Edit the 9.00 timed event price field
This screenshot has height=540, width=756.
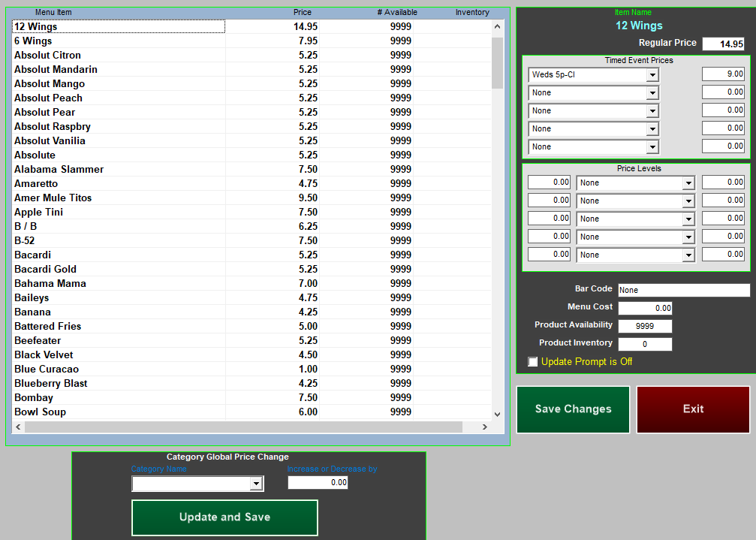(x=723, y=74)
